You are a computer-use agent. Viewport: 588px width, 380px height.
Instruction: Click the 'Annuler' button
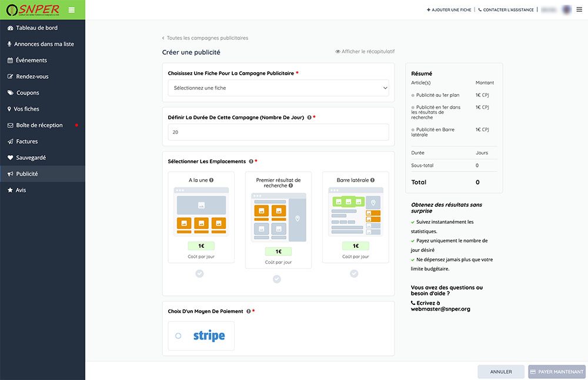pyautogui.click(x=501, y=372)
